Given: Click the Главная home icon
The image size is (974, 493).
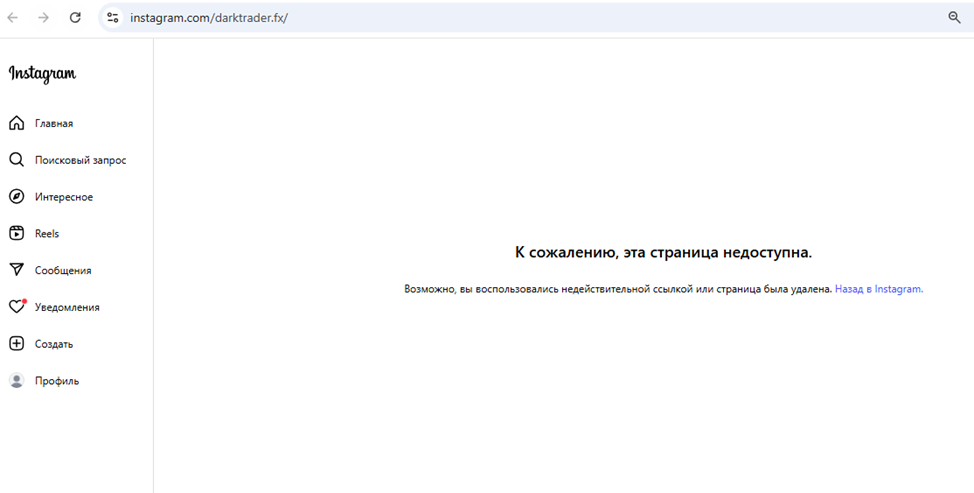Looking at the screenshot, I should (17, 123).
